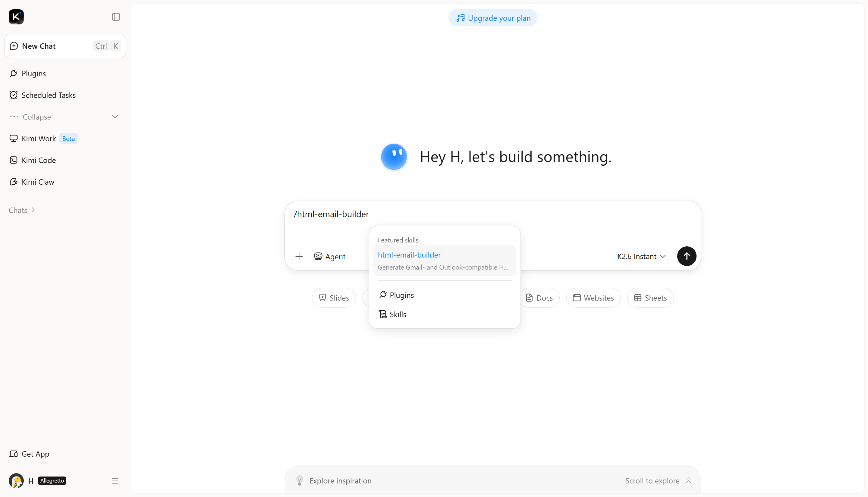Click the blue Kimi mascot face
Viewport: 868px width, 497px height.
[394, 157]
